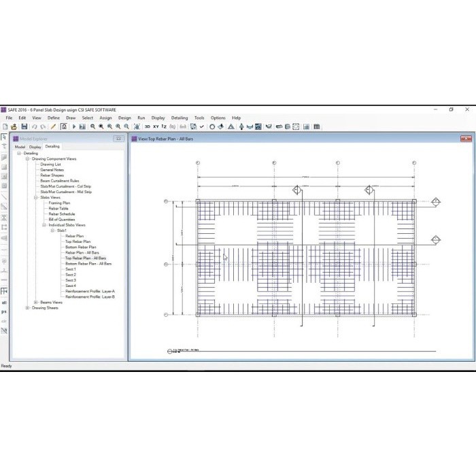
Task: Click the restore full view zoom icon
Action: coord(101,126)
